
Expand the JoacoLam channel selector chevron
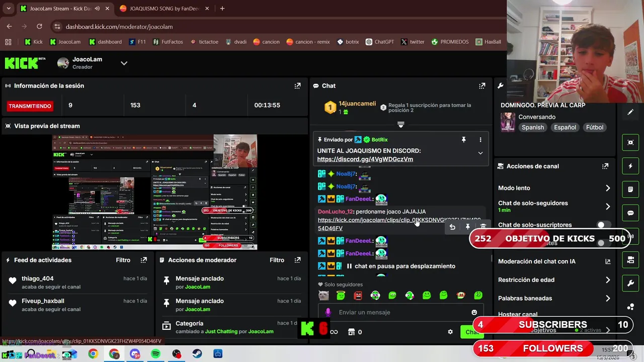pos(124,63)
